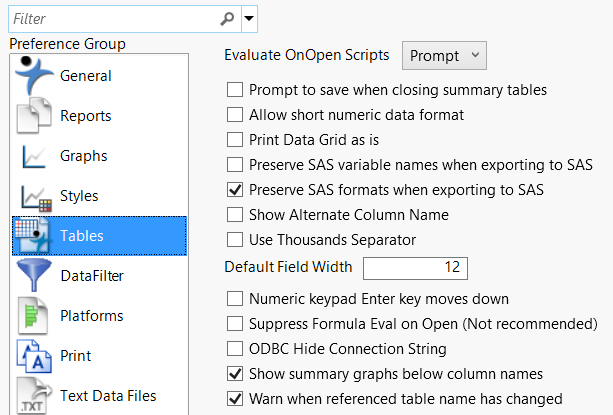The height and width of the screenshot is (415, 613).
Task: Select the Reports pages icon
Action: 33,116
